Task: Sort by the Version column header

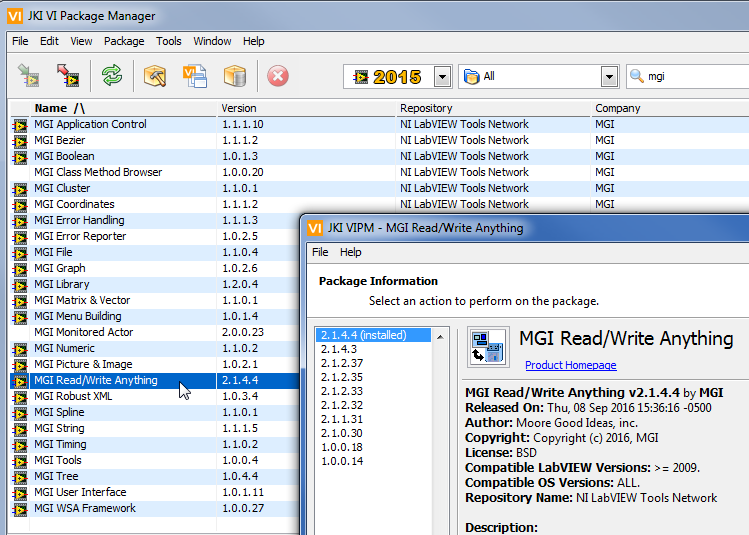Action: pyautogui.click(x=308, y=108)
